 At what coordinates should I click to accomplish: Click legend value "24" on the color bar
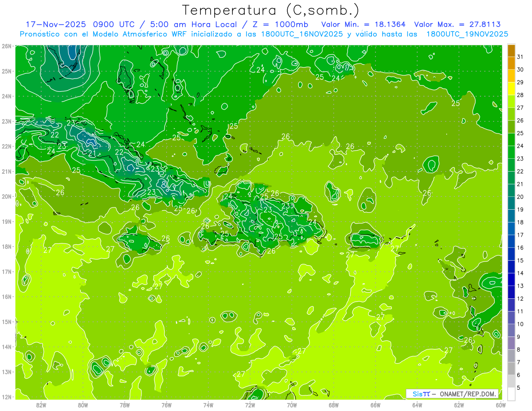coord(520,146)
